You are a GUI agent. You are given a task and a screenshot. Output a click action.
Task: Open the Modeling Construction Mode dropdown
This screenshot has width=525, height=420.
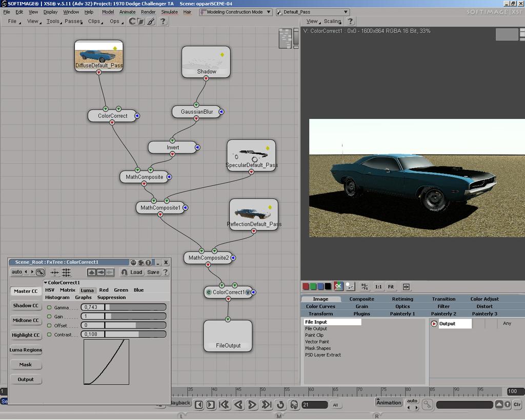(x=236, y=12)
